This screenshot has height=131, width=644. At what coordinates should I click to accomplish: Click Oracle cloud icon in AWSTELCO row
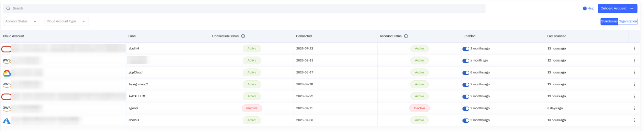pos(7,97)
